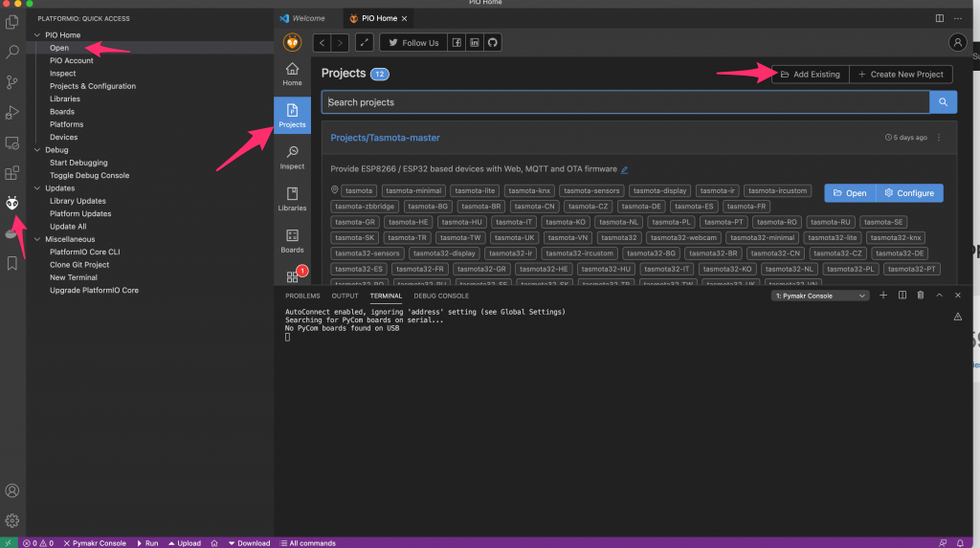Go back in PIO Home navigation
Screen dimensions: 980x548
[x=322, y=42]
